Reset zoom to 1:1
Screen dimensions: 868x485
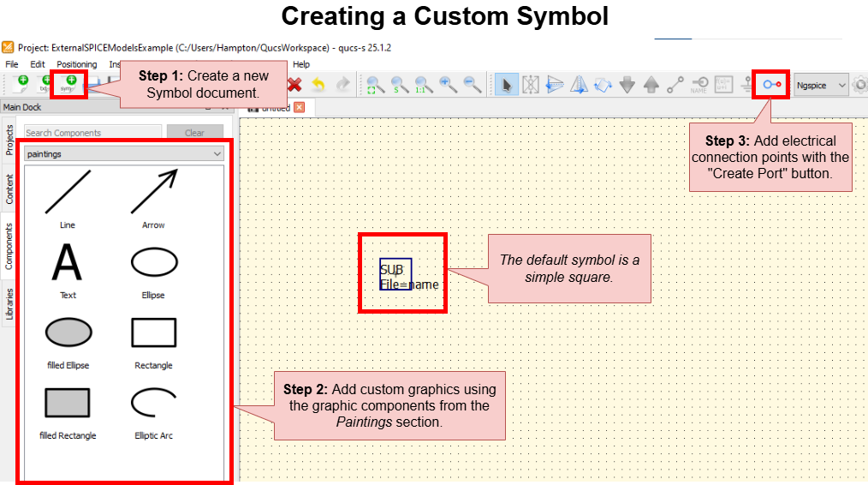click(x=424, y=85)
